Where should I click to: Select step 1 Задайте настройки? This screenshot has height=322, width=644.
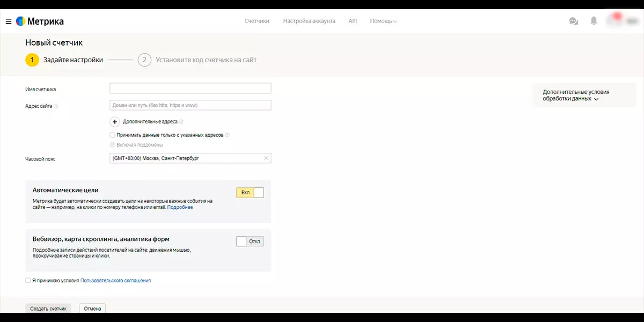click(64, 60)
